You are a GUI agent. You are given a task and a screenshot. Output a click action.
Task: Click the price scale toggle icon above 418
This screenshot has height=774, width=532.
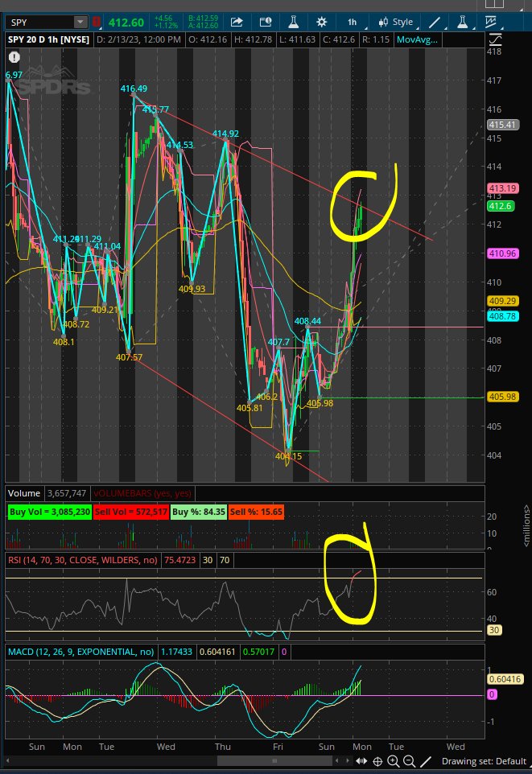(494, 39)
